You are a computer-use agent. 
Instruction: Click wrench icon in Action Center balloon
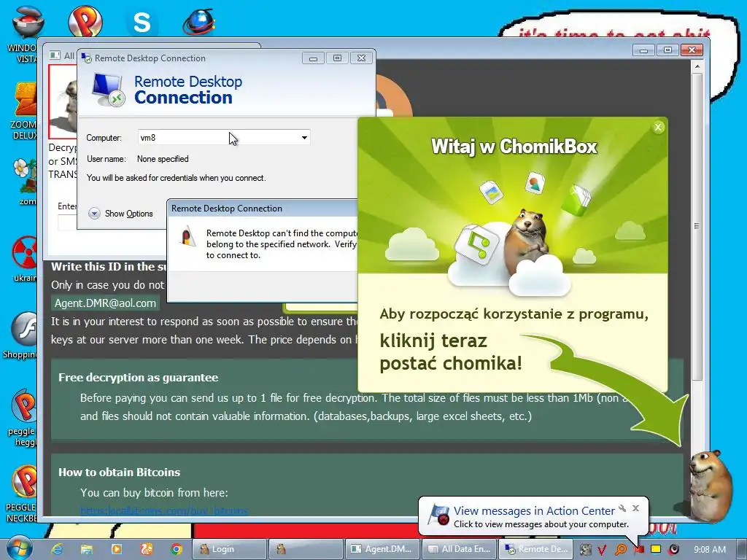tap(622, 508)
